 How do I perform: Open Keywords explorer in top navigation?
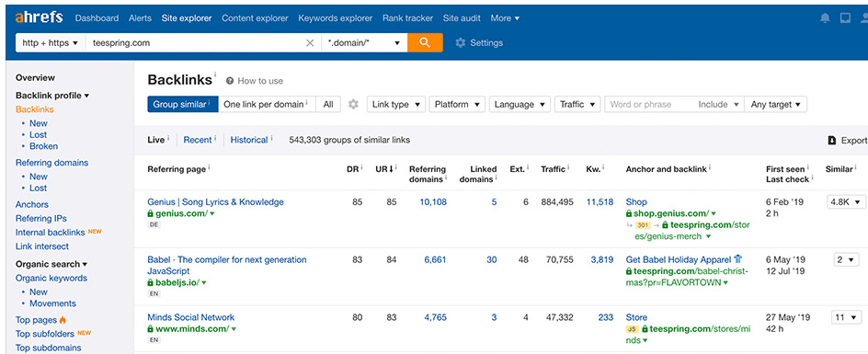click(x=336, y=18)
